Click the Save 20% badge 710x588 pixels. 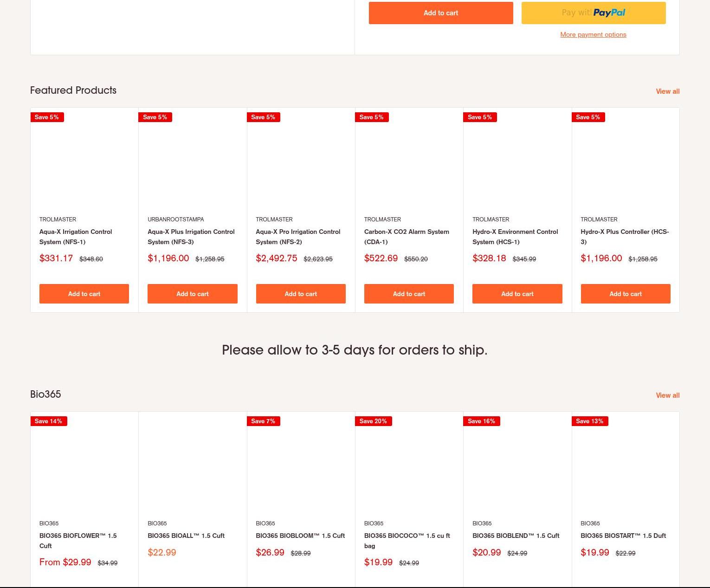pyautogui.click(x=374, y=421)
